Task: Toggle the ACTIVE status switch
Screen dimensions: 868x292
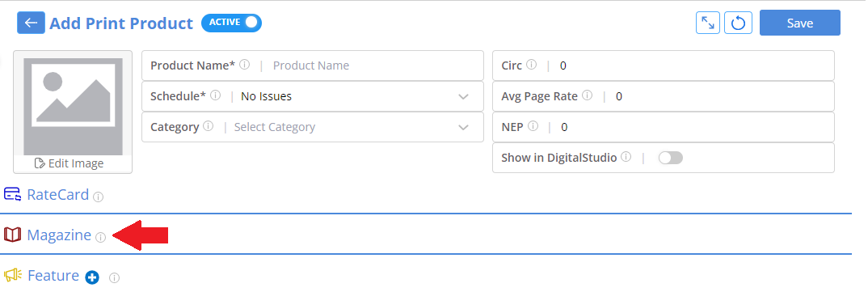Action: point(231,23)
